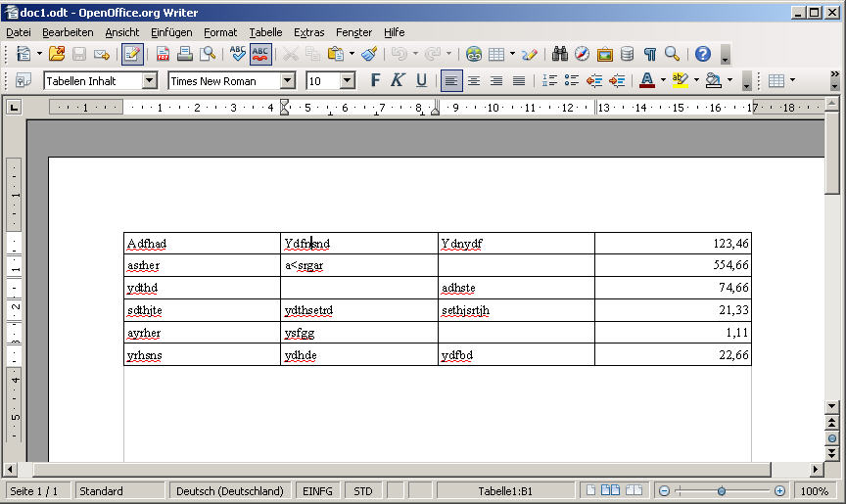The image size is (846, 504).
Task: Click table cell containing 554,66
Action: (673, 265)
